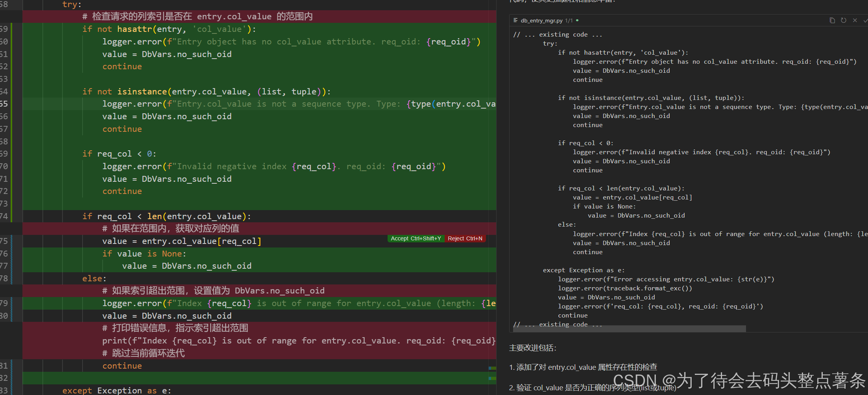Accept the suggested code changes
This screenshot has height=395, width=868.
(x=416, y=238)
